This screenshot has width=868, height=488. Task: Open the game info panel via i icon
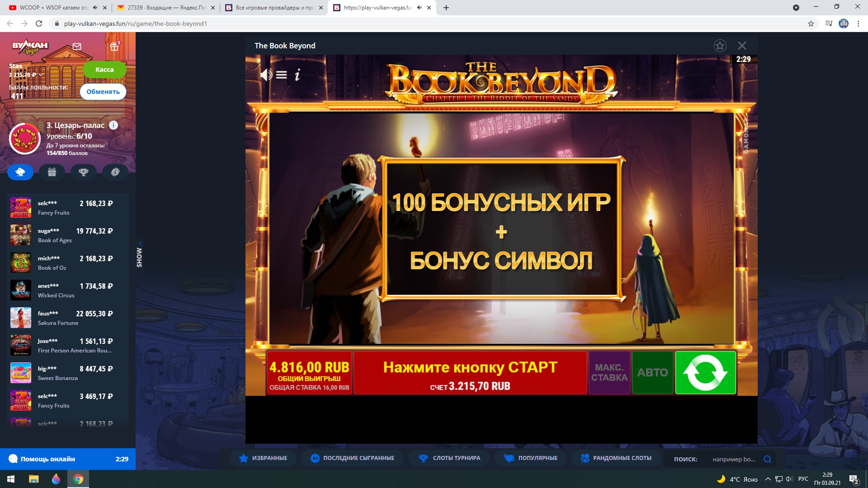point(297,75)
